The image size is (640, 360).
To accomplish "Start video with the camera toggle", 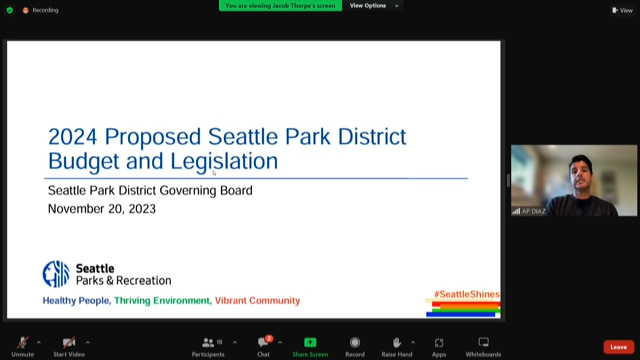I will coord(69,347).
